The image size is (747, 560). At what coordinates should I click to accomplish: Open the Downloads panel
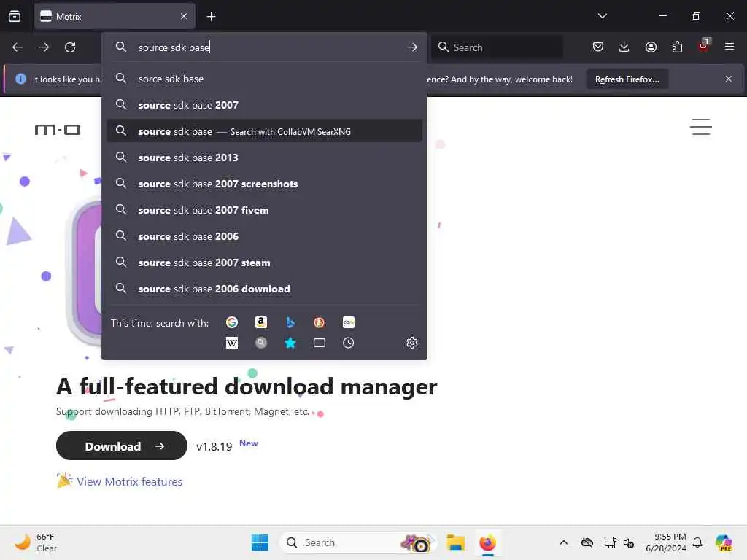(x=624, y=47)
